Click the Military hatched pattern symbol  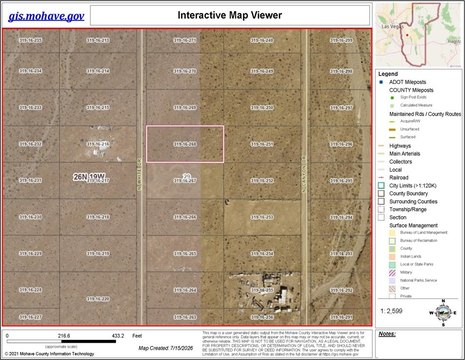point(392,273)
